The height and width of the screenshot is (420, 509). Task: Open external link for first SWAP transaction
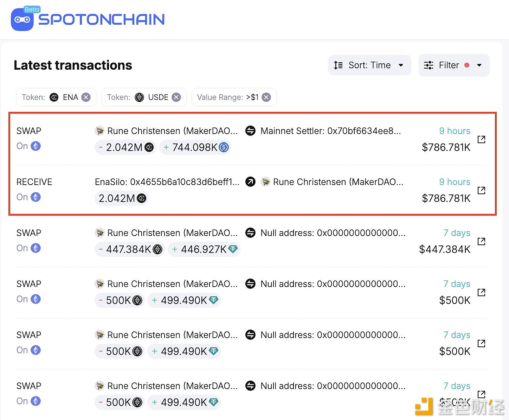tap(481, 139)
